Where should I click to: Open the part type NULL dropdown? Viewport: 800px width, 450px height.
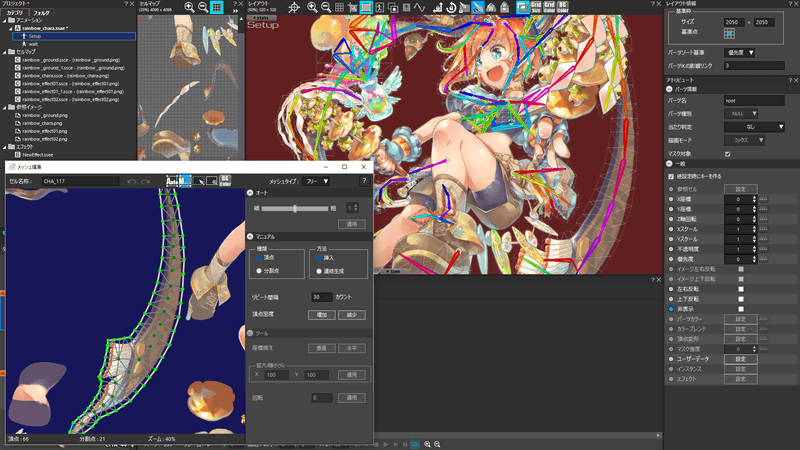pyautogui.click(x=741, y=113)
